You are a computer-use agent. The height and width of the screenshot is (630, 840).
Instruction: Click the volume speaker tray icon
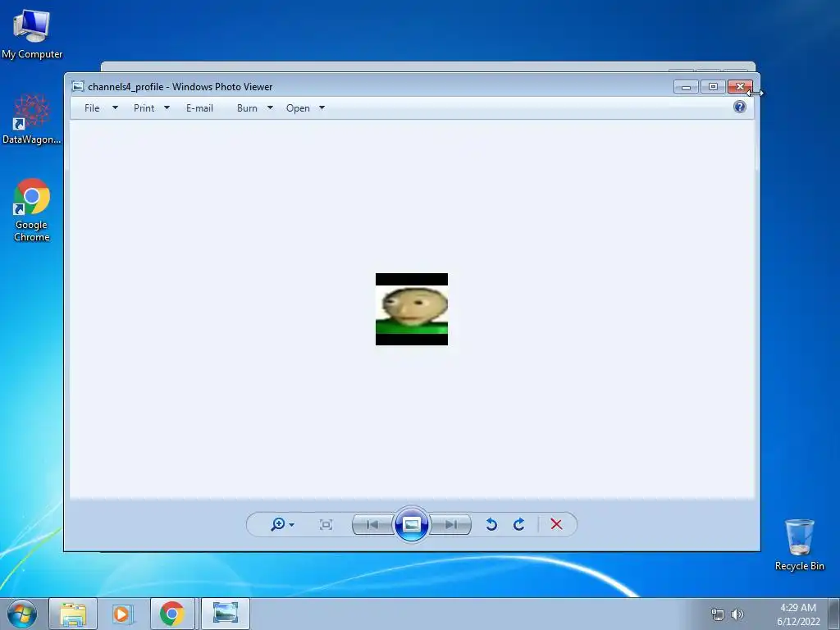(x=737, y=614)
